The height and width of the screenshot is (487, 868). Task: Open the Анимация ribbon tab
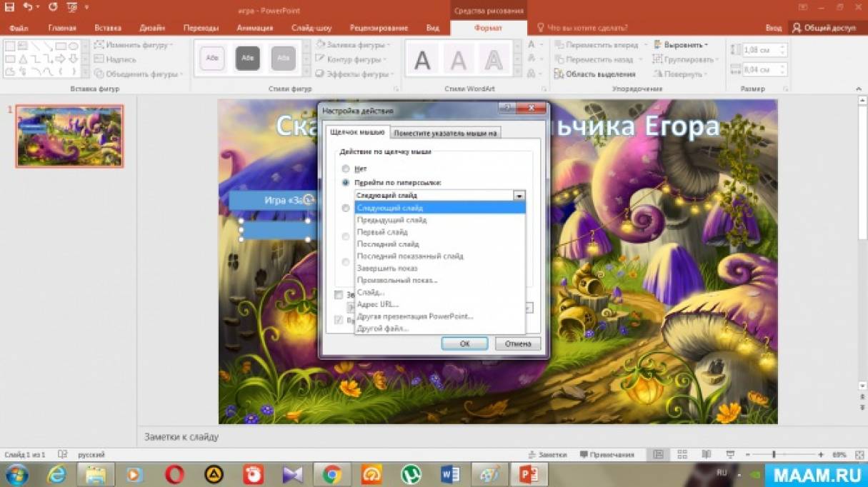(x=254, y=28)
